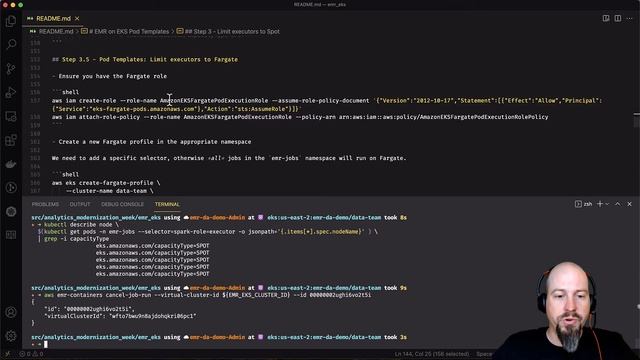Click 'kubectl describe node' command in terminal
This screenshot has height=360, width=640.
click(x=81, y=224)
